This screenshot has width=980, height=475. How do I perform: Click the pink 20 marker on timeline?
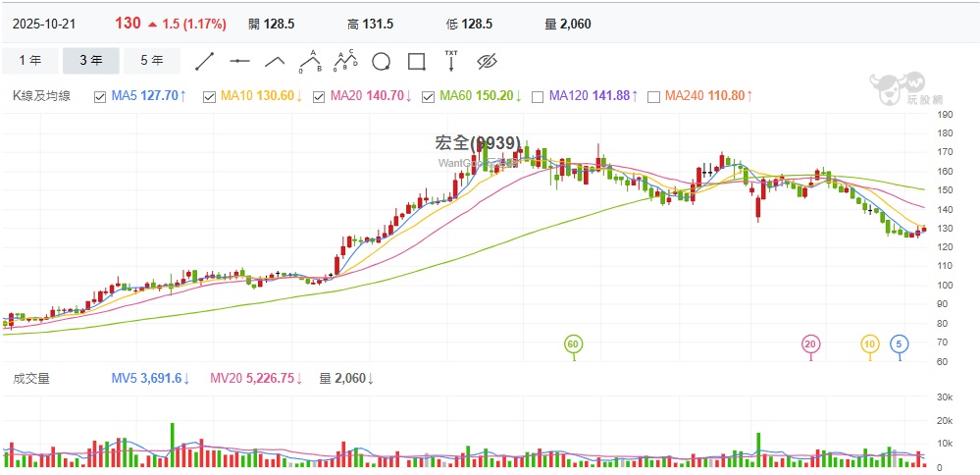[x=810, y=343]
